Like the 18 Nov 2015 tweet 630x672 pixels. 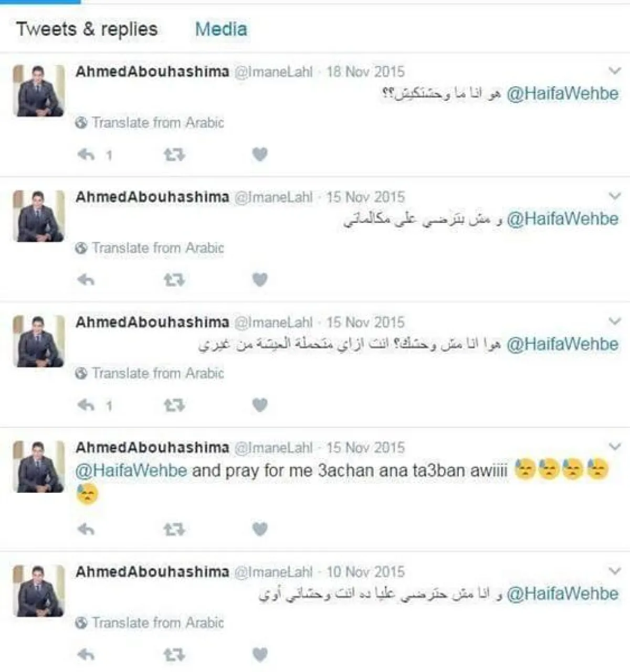tap(260, 154)
